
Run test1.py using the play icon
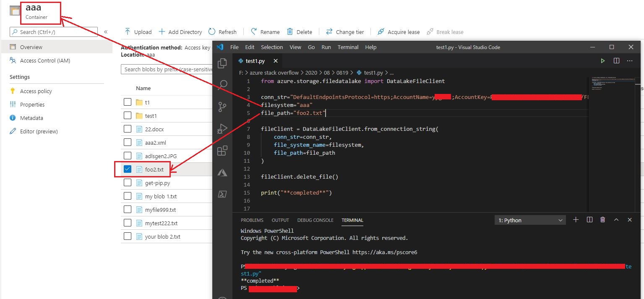[603, 60]
